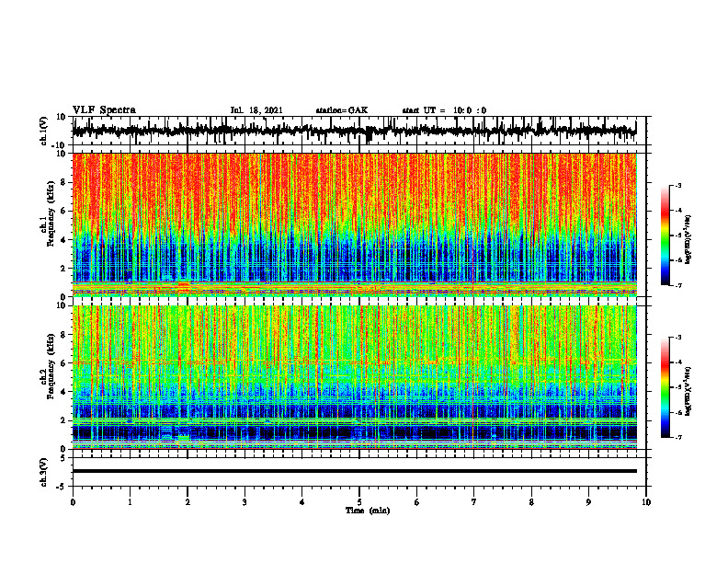Screen dimensions: 728x563
Task: Click the "-7" value on lower colorbar
Action: coord(678,437)
